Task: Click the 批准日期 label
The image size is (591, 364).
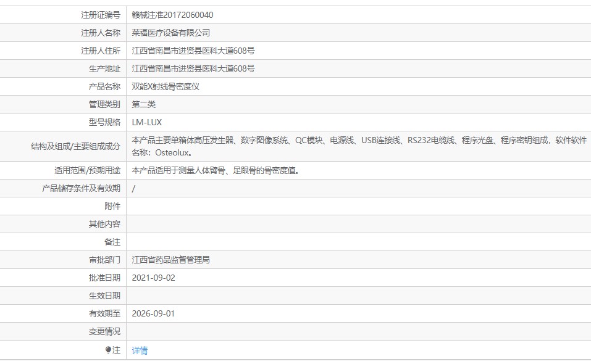Action: coord(104,278)
